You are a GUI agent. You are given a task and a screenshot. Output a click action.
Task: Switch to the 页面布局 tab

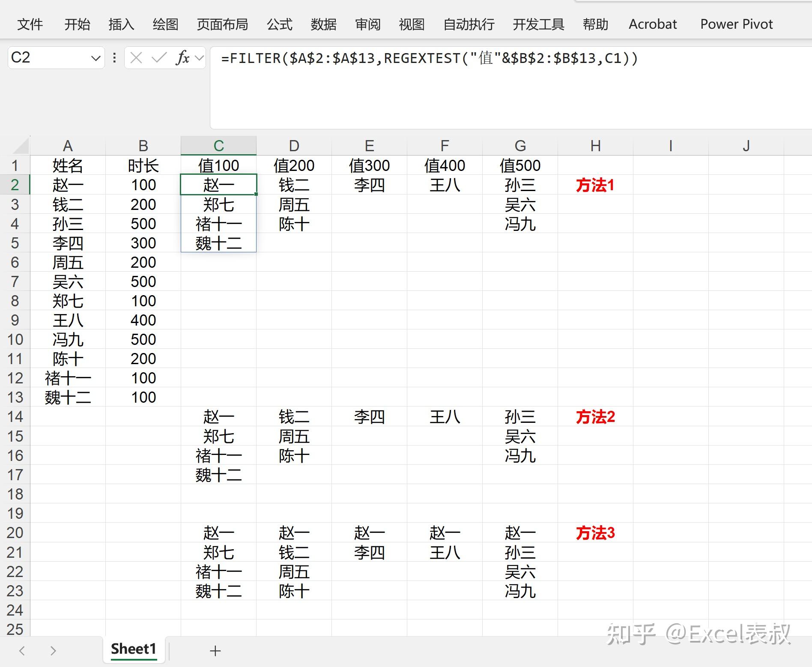click(x=222, y=24)
